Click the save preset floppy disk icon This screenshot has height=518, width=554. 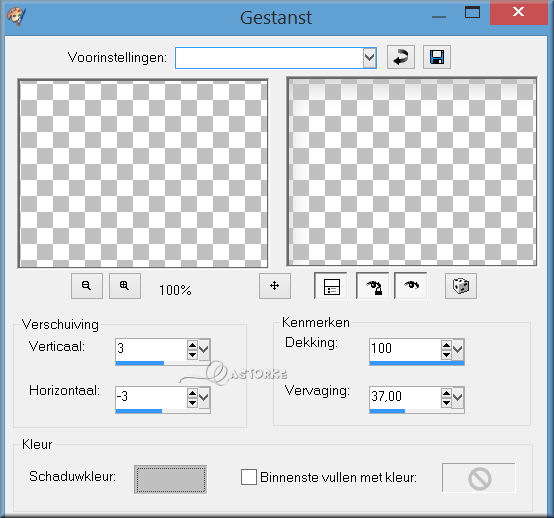click(x=437, y=57)
